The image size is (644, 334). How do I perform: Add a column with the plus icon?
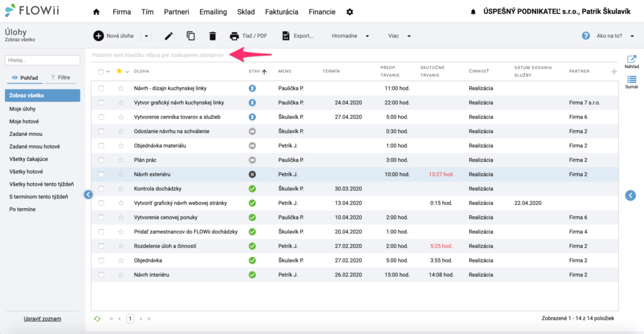coord(614,72)
